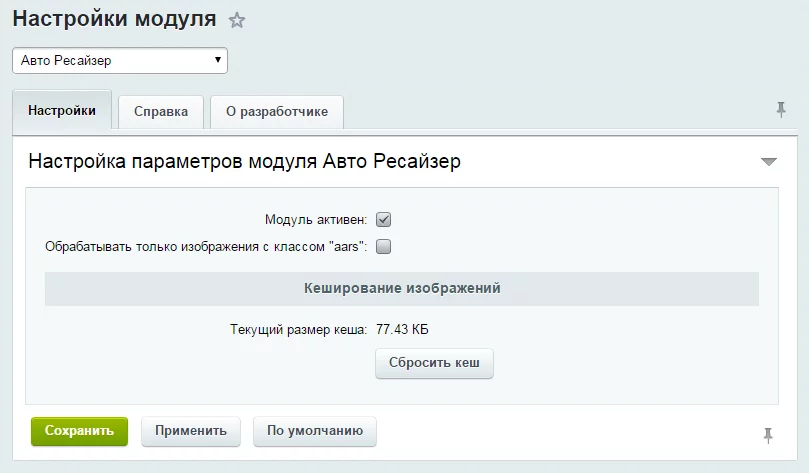Click the Настройки модуля page title
The height and width of the screenshot is (473, 809).
(x=114, y=19)
